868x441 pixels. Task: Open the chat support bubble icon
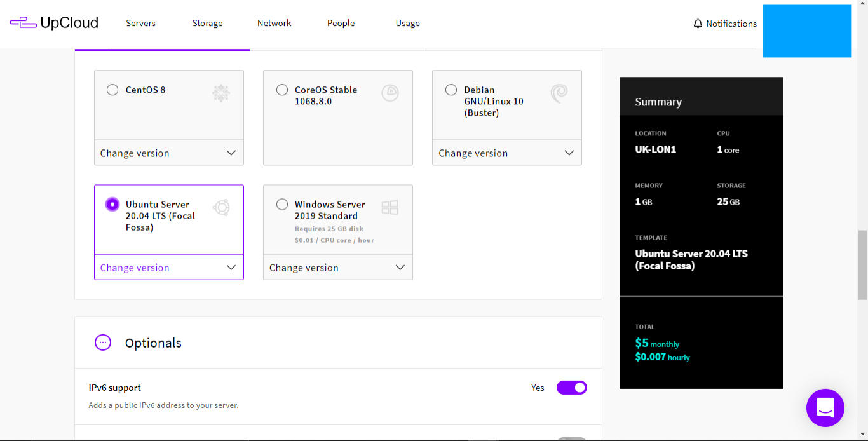(x=825, y=407)
